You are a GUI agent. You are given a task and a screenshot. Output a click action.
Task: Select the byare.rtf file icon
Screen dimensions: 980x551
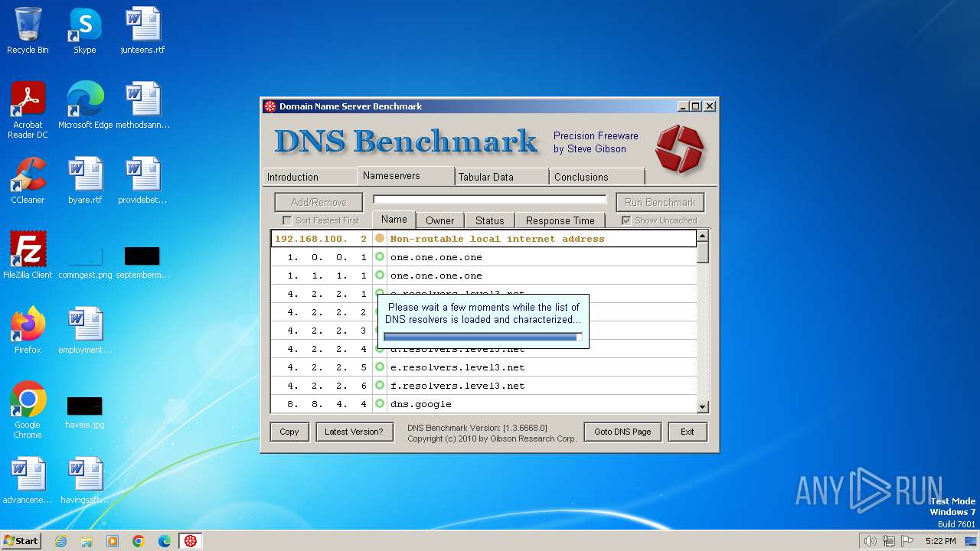[85, 180]
